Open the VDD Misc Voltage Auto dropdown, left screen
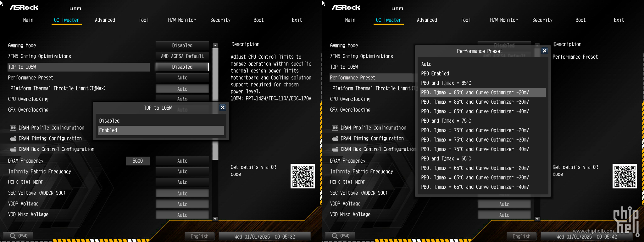 (x=182, y=215)
